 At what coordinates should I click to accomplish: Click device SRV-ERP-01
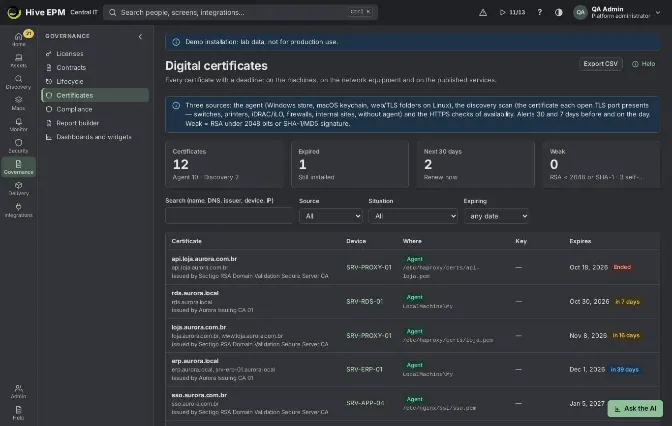(x=364, y=369)
